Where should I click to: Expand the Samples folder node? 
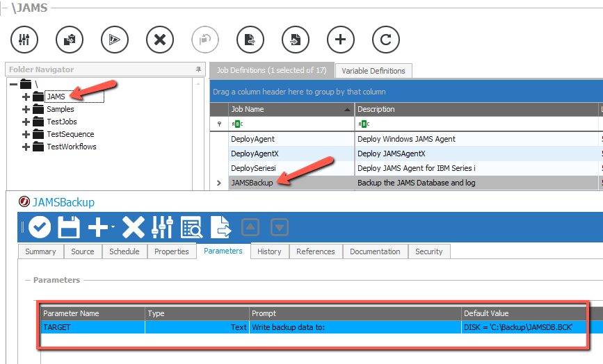point(26,110)
